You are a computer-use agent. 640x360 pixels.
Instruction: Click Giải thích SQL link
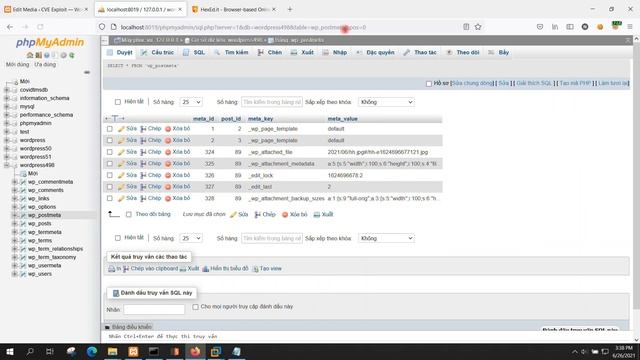534,83
